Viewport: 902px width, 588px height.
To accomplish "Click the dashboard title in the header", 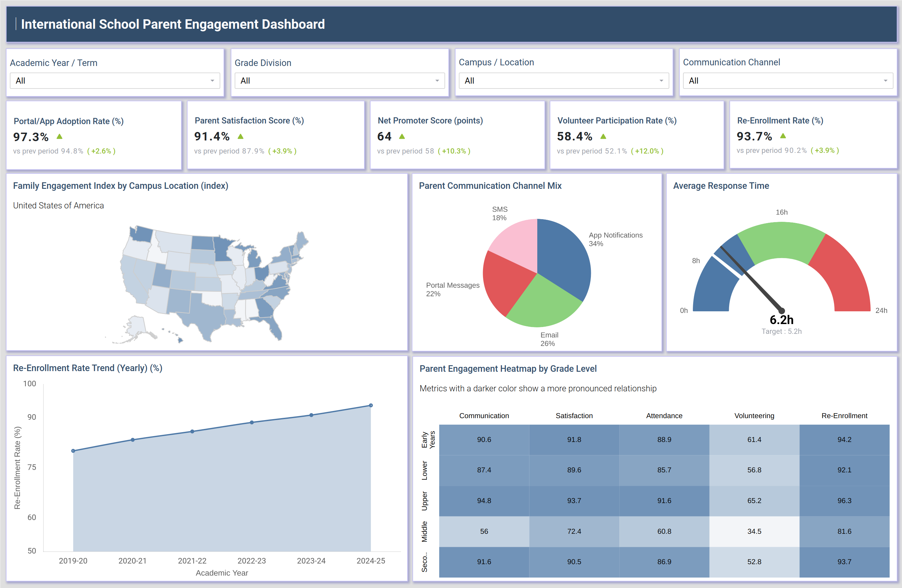I will click(173, 24).
